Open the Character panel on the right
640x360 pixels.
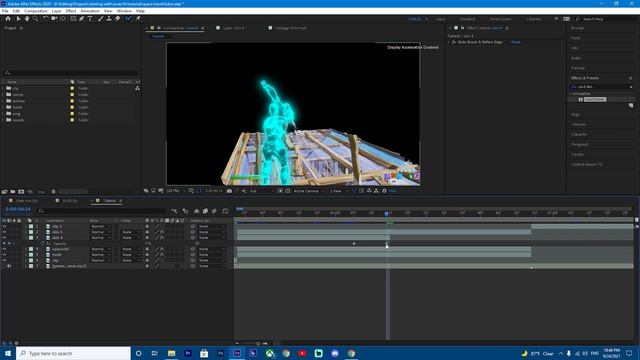point(579,134)
